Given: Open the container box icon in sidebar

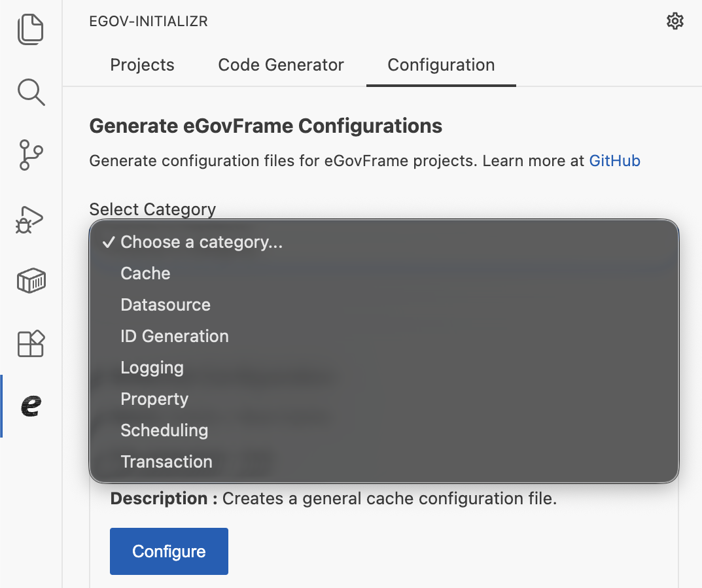Looking at the screenshot, I should pos(31,281).
